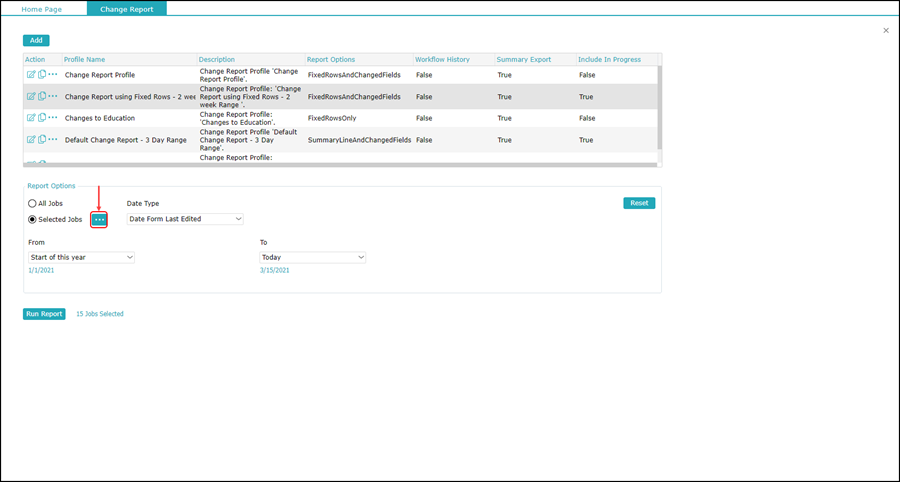Sort by the Summary Export column header
Screen dimensions: 901x482
[523, 59]
